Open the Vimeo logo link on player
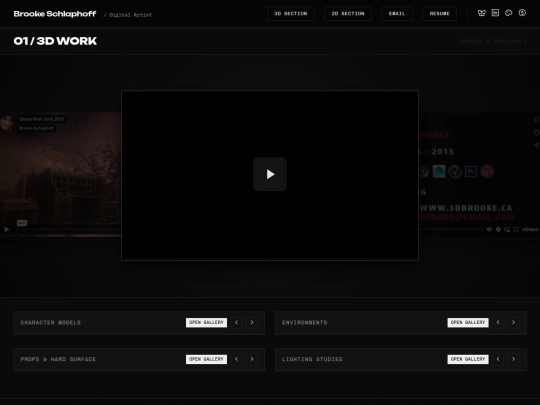 point(530,229)
